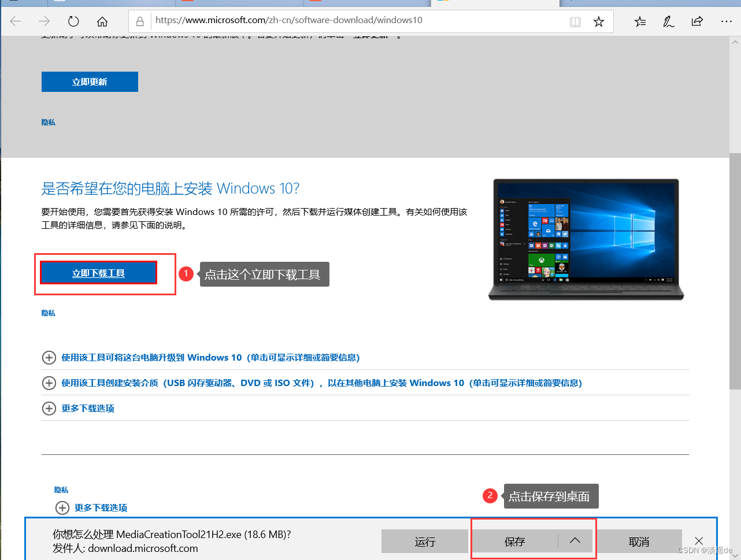Image resolution: width=741 pixels, height=560 pixels.
Task: Click the scrollbar up arrow
Action: 735,42
